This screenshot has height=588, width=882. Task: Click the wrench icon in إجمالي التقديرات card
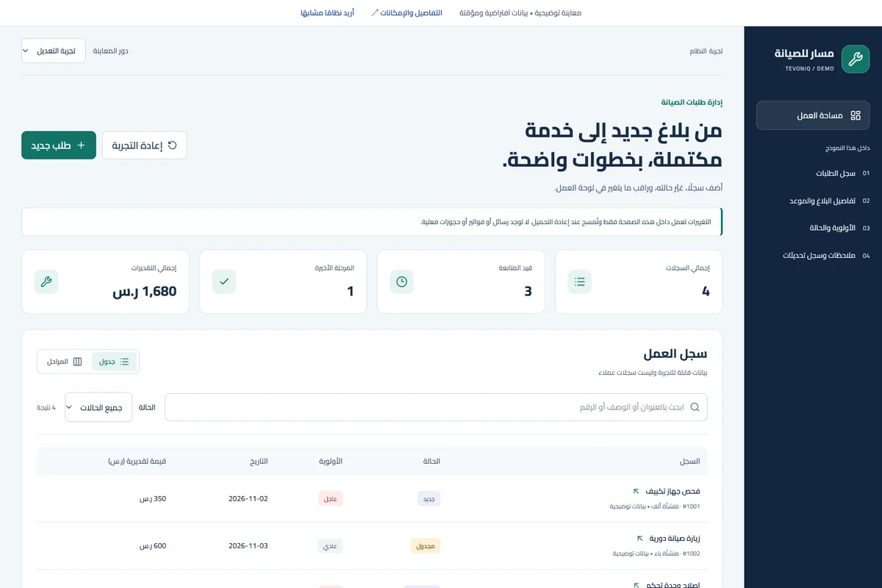tap(46, 282)
